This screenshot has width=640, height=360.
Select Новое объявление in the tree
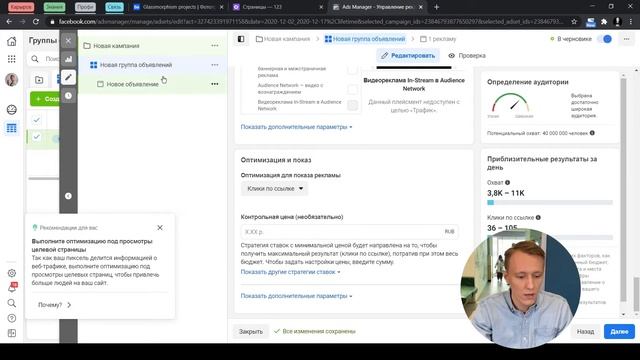click(x=132, y=84)
